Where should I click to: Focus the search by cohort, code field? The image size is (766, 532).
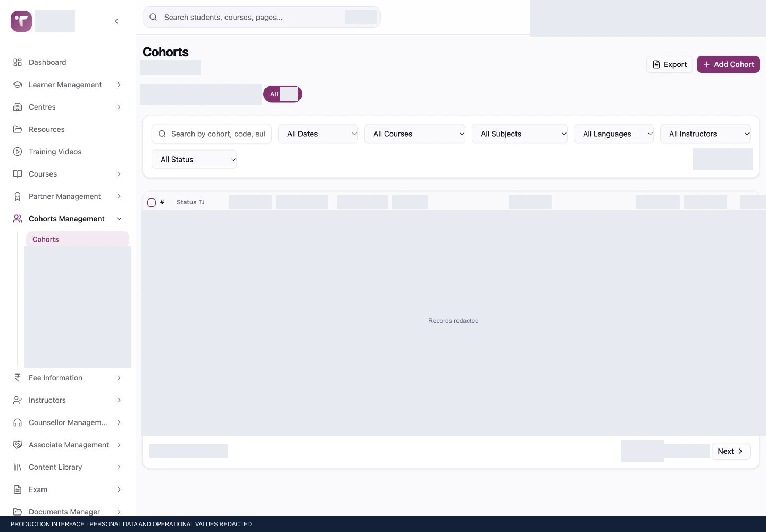[212, 134]
